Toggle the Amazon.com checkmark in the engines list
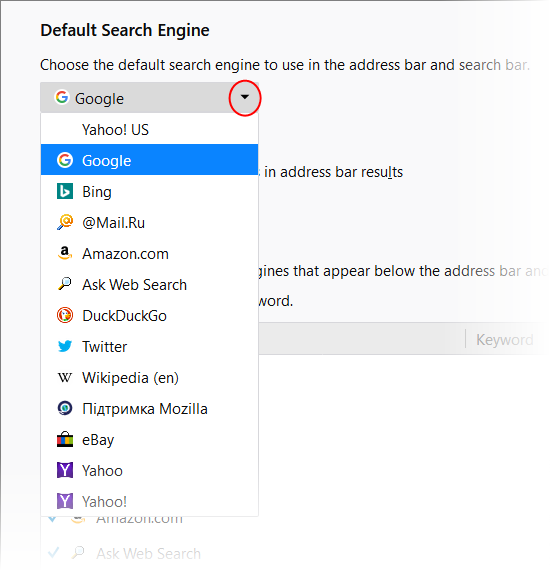Image resolution: width=550 pixels, height=571 pixels. click(52, 519)
